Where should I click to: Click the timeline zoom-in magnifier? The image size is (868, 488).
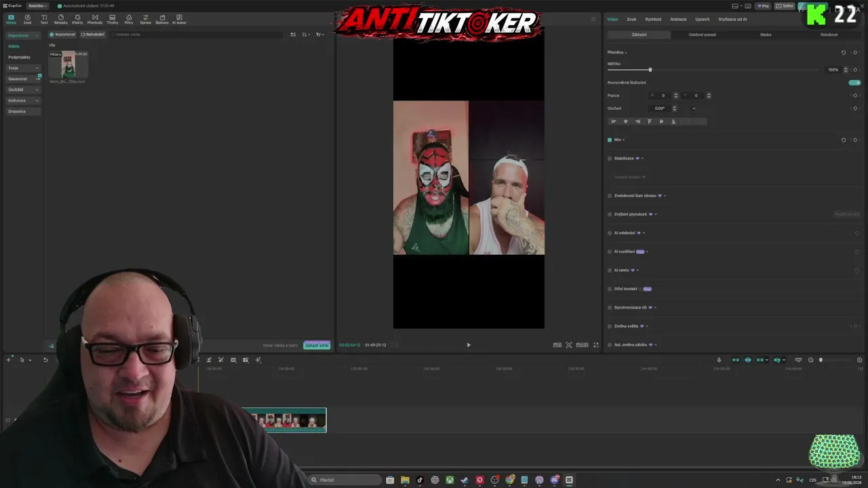tap(859, 360)
